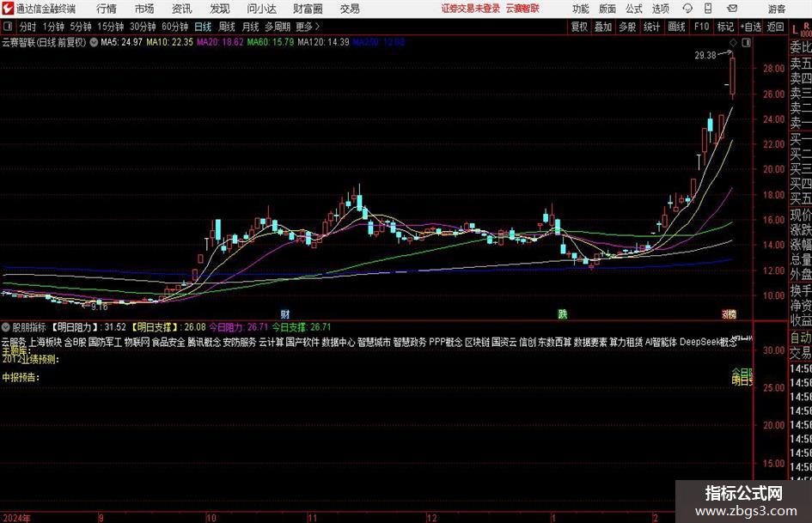The height and width of the screenshot is (523, 812).
Task: Open the F10 company info button
Action: [701, 27]
